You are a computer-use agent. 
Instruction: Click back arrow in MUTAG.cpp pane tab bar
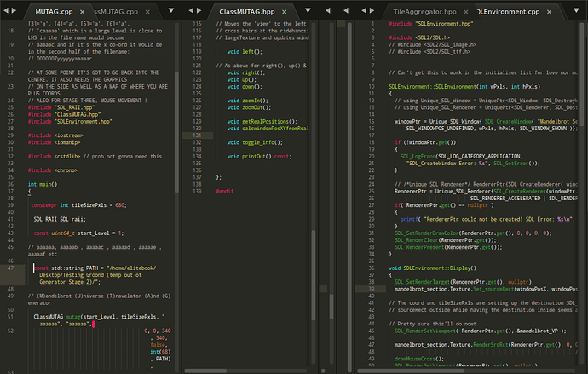6,11
